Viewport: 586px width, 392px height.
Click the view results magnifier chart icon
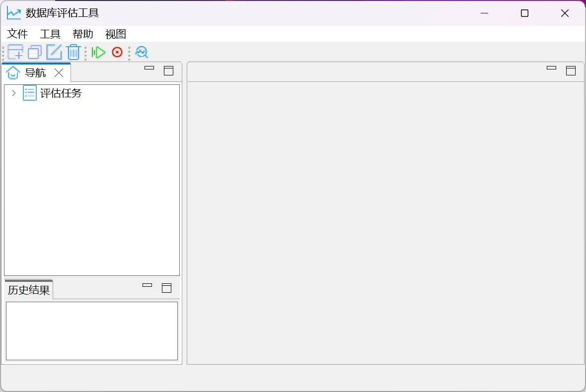click(142, 52)
